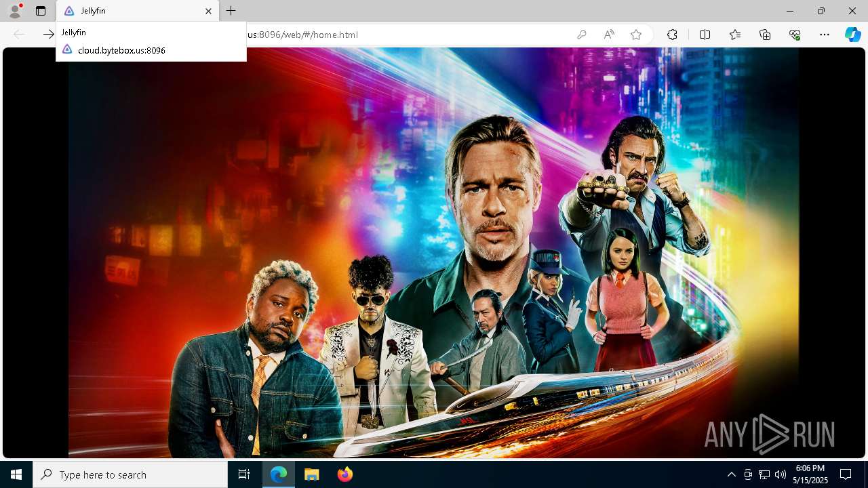Click the taskbar search box
Screen dimensions: 868x488
tap(130, 474)
